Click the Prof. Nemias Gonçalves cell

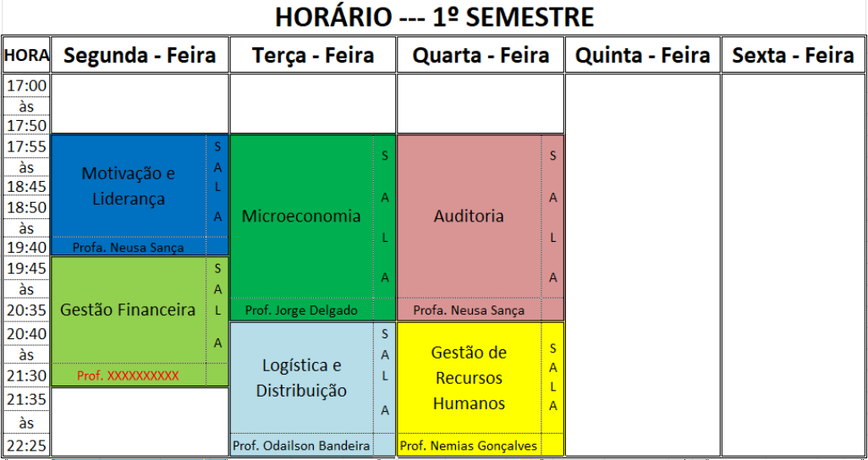tap(469, 446)
